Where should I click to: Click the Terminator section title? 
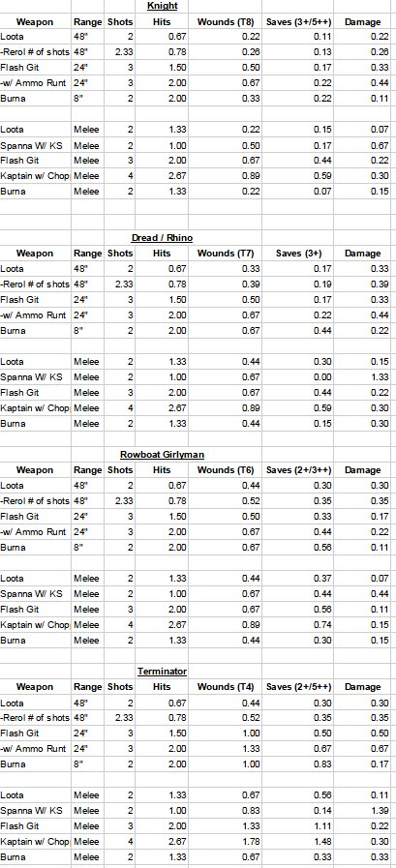click(162, 672)
